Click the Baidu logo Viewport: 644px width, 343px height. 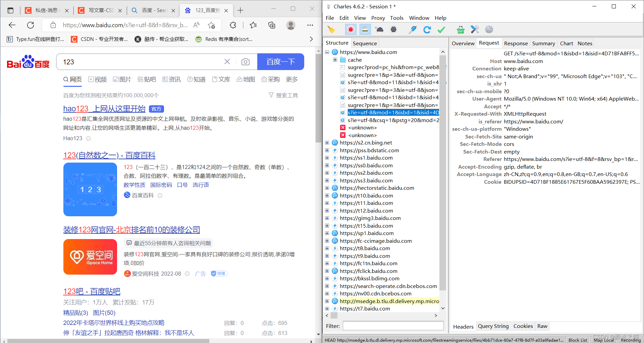click(28, 62)
